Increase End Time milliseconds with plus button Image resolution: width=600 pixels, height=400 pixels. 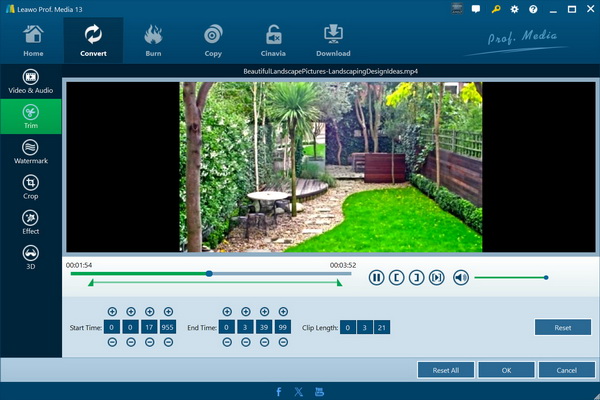pyautogui.click(x=283, y=312)
